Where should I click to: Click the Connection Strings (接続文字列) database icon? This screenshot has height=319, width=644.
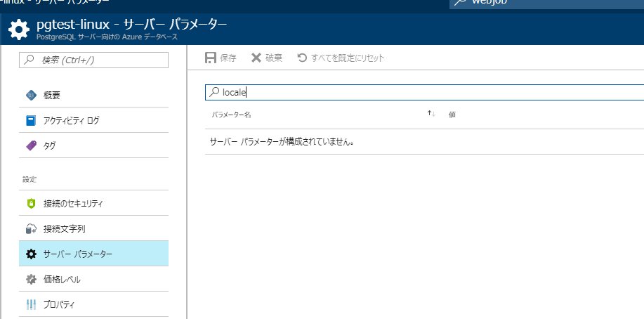pos(31,228)
